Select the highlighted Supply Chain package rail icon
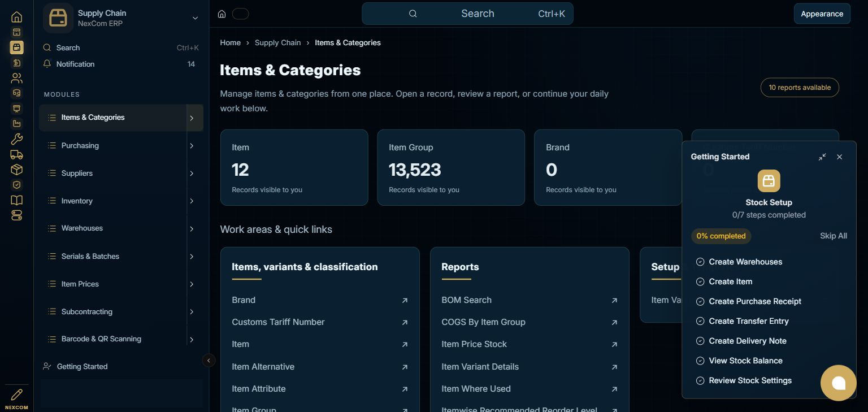This screenshot has width=868, height=412. [16, 47]
